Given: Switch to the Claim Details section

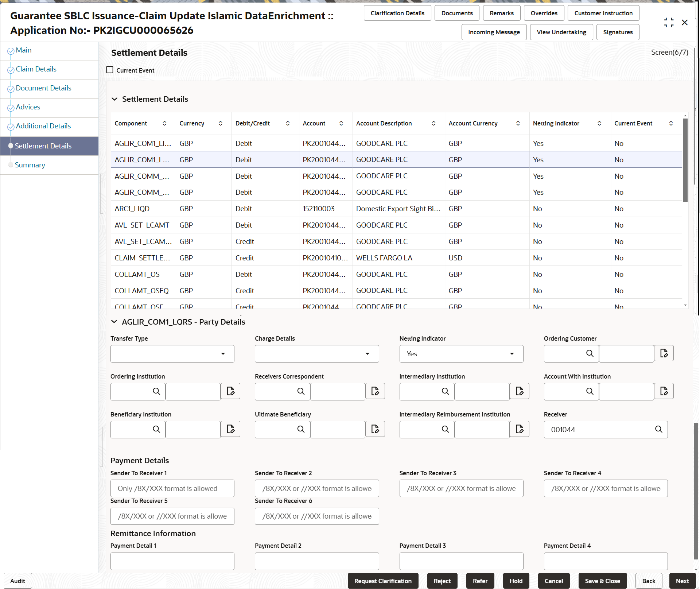Looking at the screenshot, I should (x=36, y=69).
